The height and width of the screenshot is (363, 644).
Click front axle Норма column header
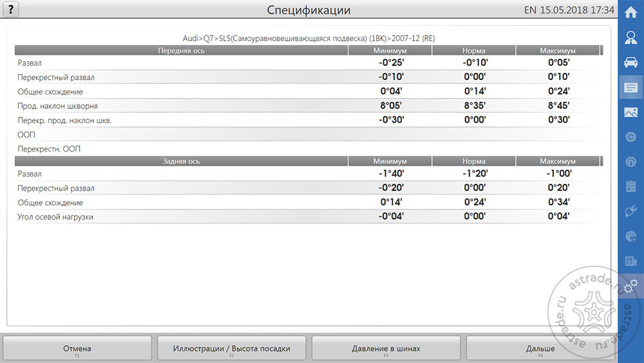(x=473, y=50)
